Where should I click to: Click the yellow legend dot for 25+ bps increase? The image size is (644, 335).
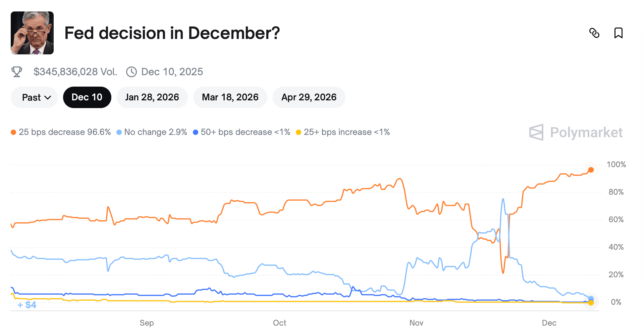click(x=298, y=132)
